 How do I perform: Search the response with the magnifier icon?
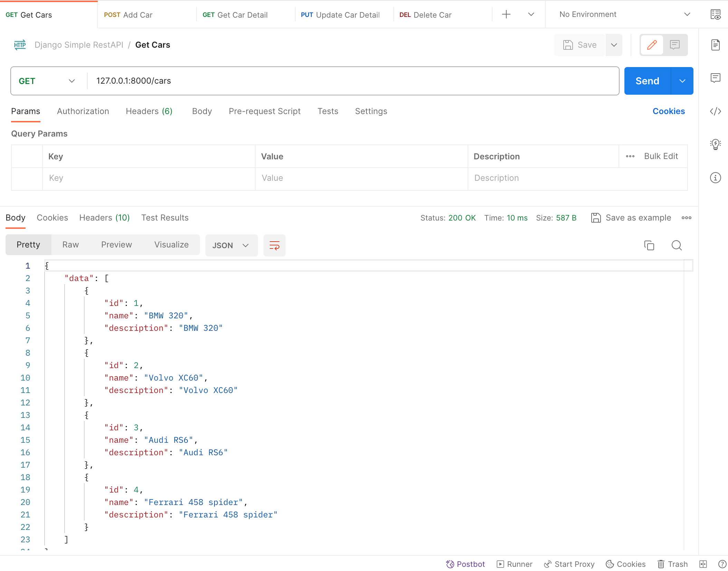[677, 245]
